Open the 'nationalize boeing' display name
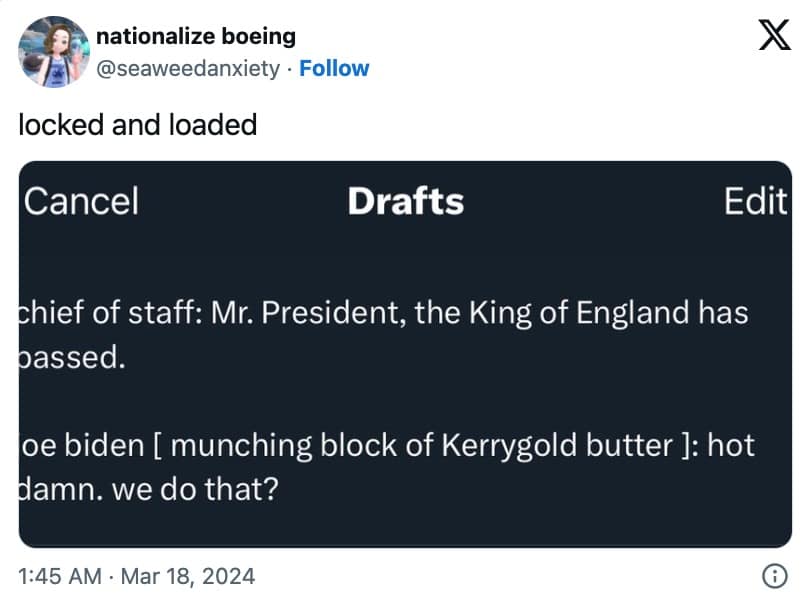Screen dimensions: 808x602 [195, 36]
